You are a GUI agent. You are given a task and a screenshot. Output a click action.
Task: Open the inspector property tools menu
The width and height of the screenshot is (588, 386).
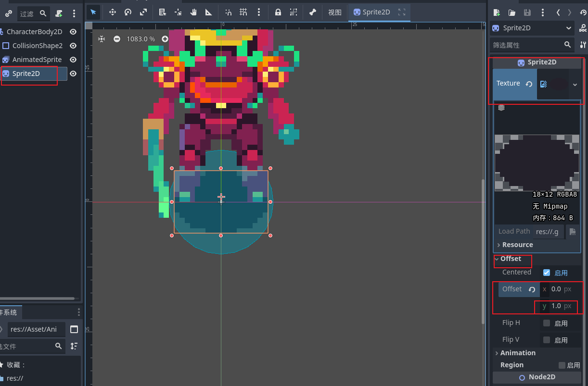point(583,45)
